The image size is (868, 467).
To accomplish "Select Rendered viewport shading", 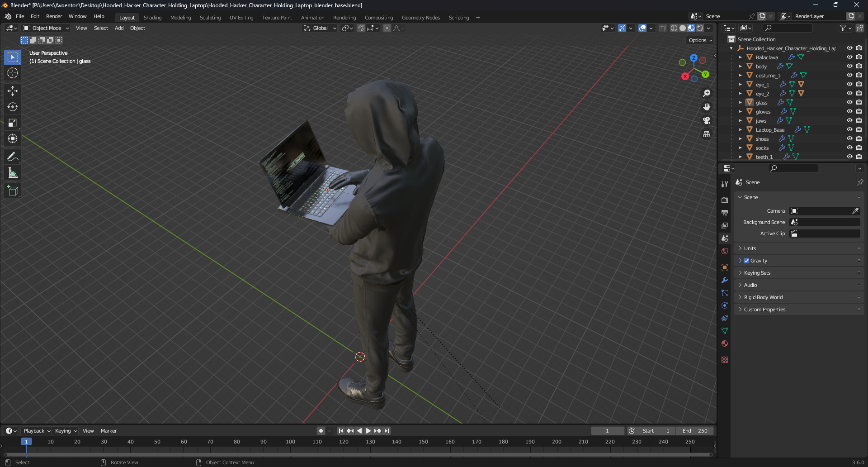I will click(700, 28).
